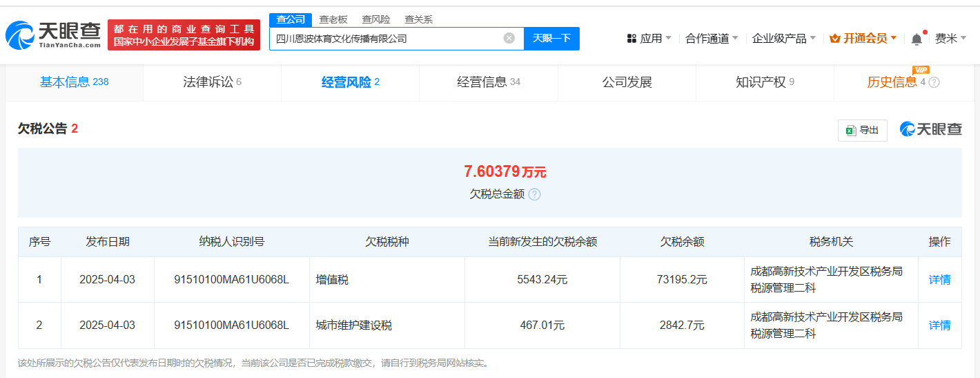Select the 查风险 search tab

(x=376, y=19)
